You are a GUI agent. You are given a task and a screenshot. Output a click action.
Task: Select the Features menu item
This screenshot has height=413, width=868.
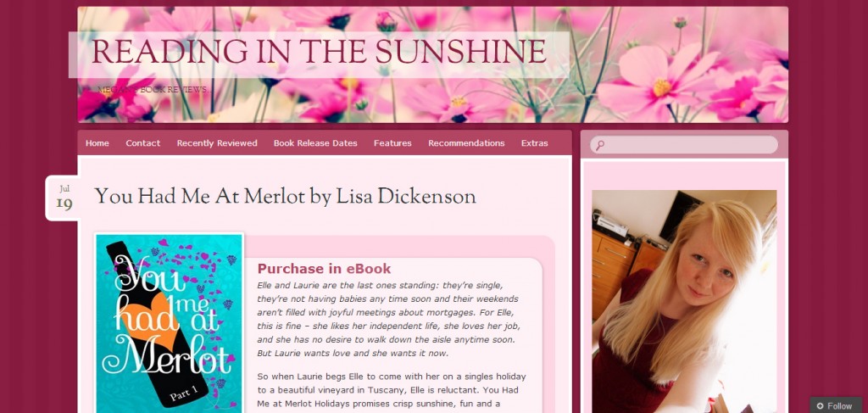click(x=392, y=142)
